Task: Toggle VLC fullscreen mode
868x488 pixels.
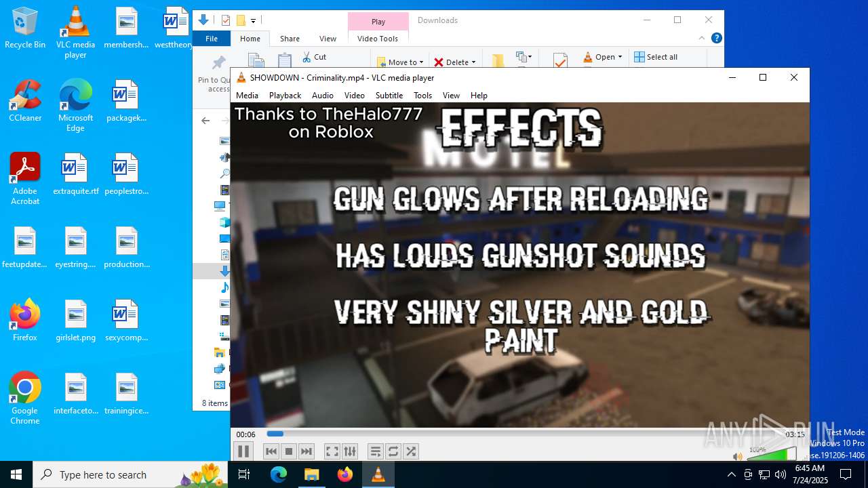Action: point(332,451)
